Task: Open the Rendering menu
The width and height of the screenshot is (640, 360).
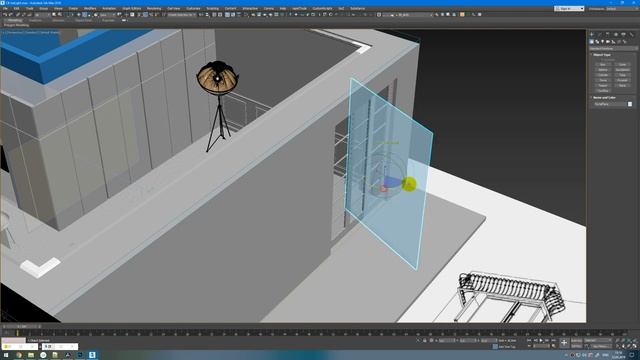Action: tap(154, 8)
